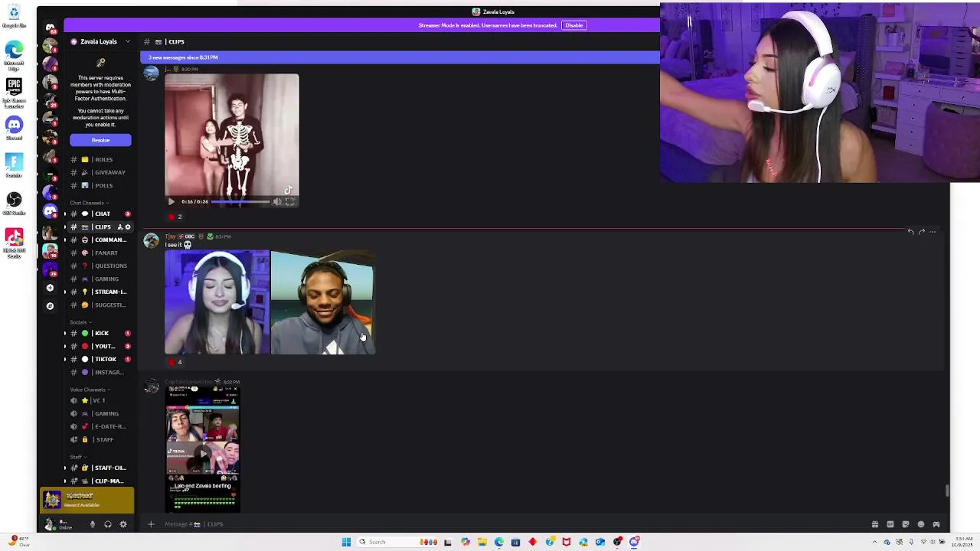Open the KICK socials channel

click(100, 333)
